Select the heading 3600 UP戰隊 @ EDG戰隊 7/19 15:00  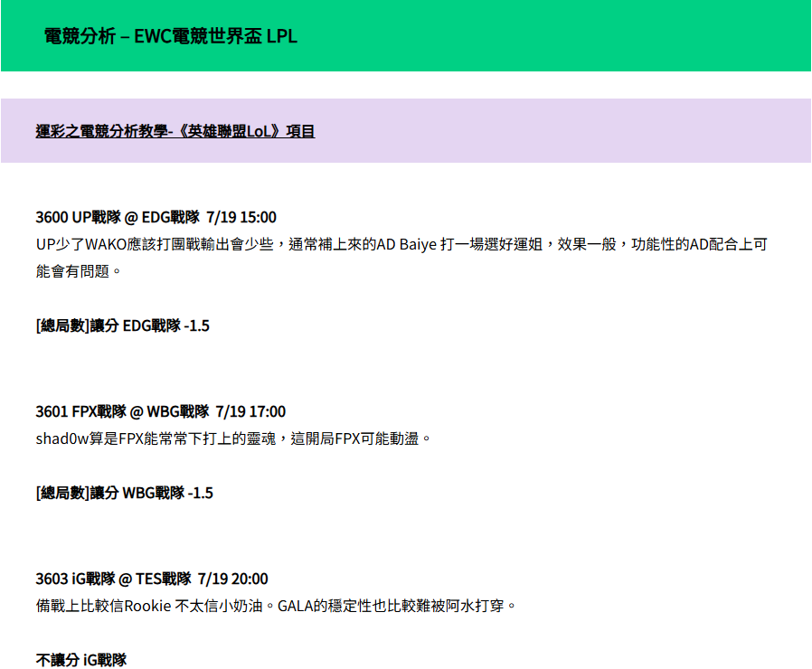tap(156, 217)
